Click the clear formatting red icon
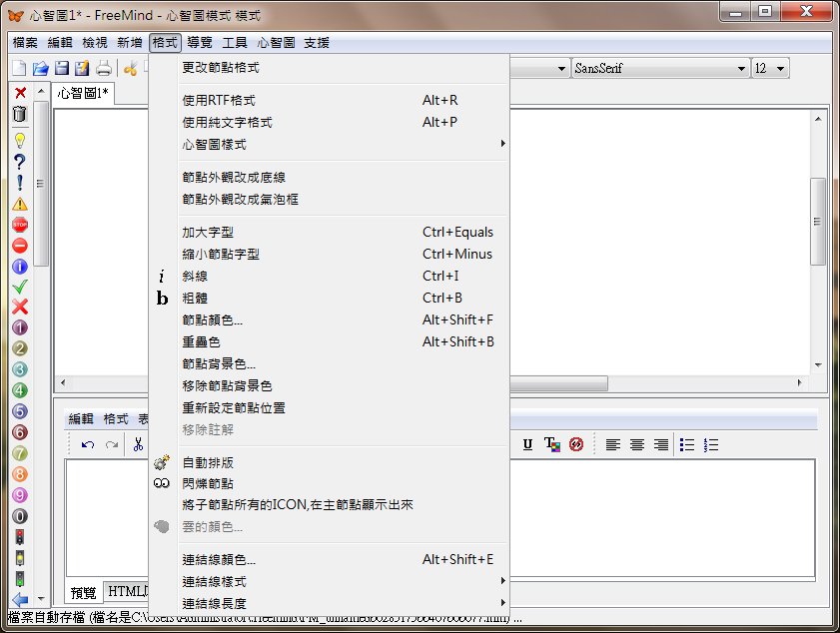The image size is (840, 633). (576, 444)
